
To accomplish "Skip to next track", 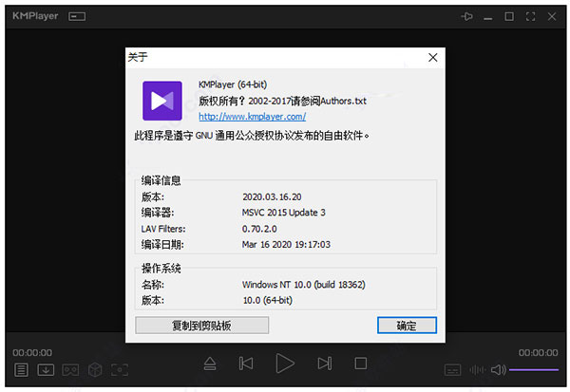I will click(325, 364).
